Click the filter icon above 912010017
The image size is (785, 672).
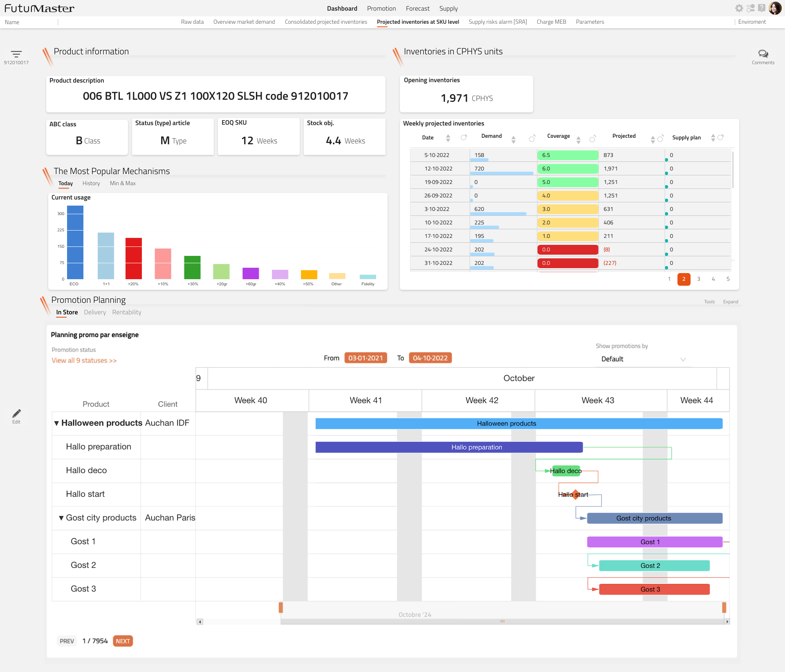click(x=16, y=54)
